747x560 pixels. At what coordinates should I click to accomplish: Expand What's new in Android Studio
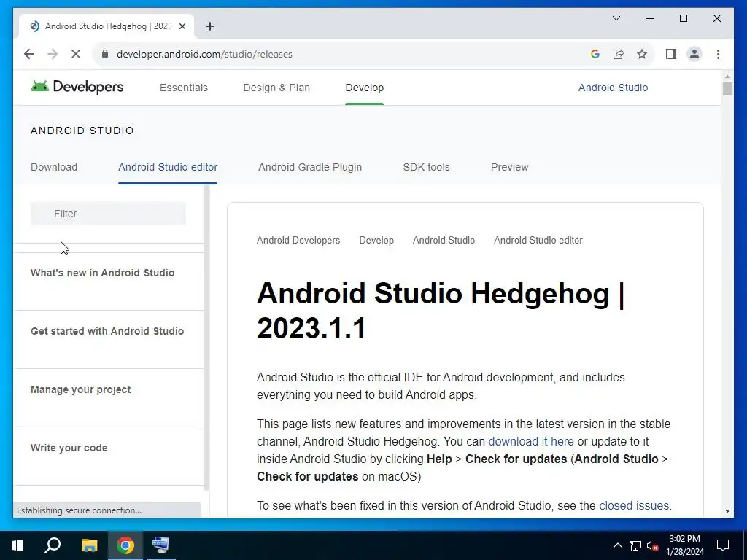tap(102, 273)
